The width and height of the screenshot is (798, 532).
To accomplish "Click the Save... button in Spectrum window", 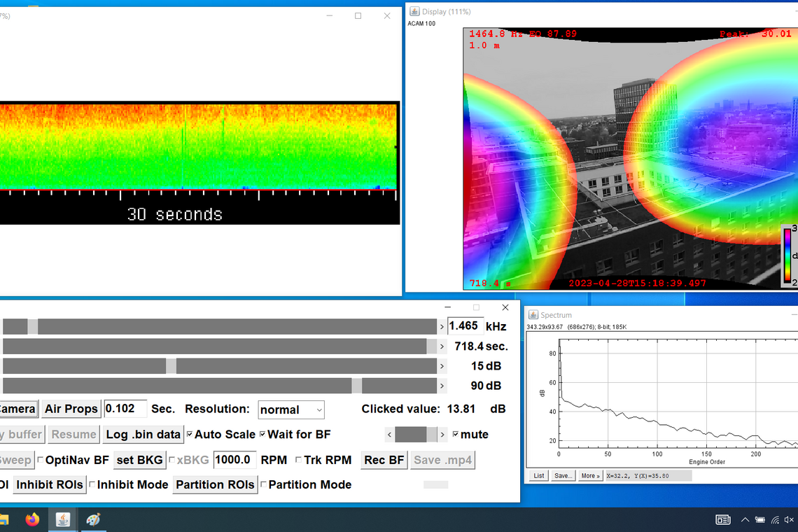I will tap(563, 476).
